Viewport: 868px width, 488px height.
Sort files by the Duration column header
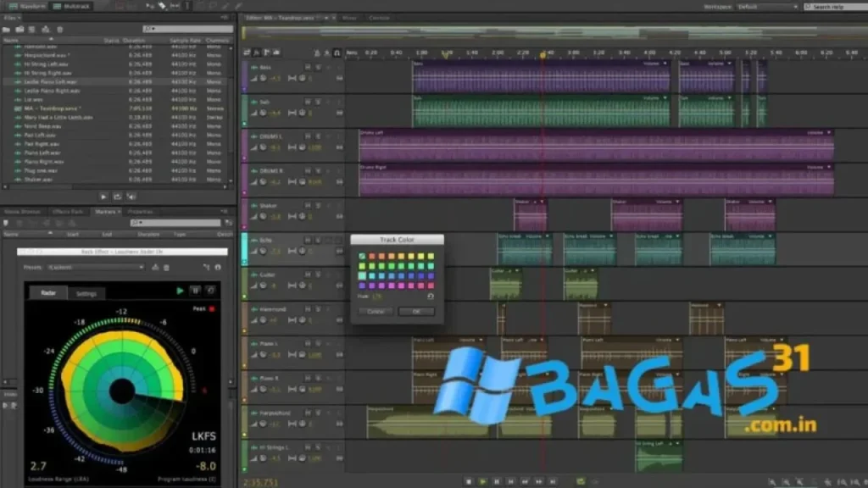pos(134,41)
